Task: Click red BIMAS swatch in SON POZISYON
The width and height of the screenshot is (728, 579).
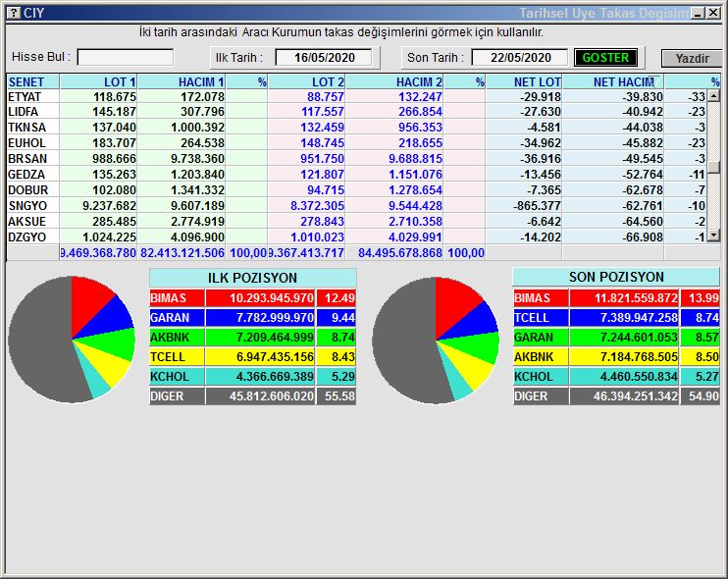Action: click(541, 298)
